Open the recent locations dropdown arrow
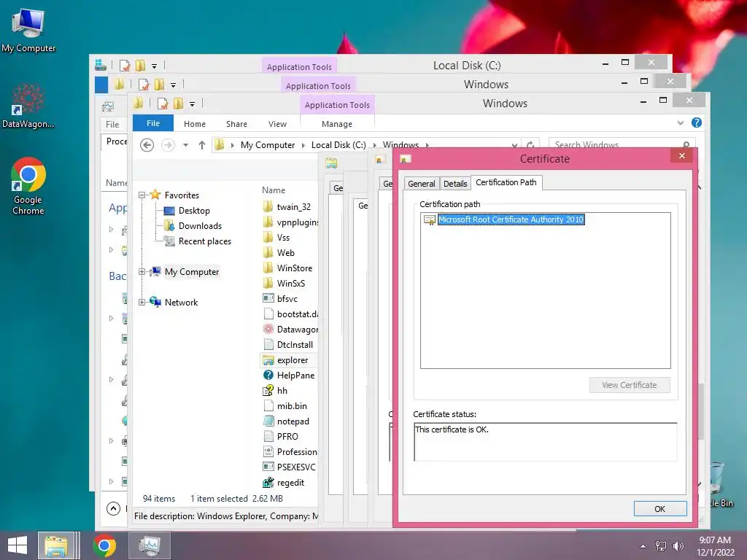747x560 pixels. (x=185, y=145)
